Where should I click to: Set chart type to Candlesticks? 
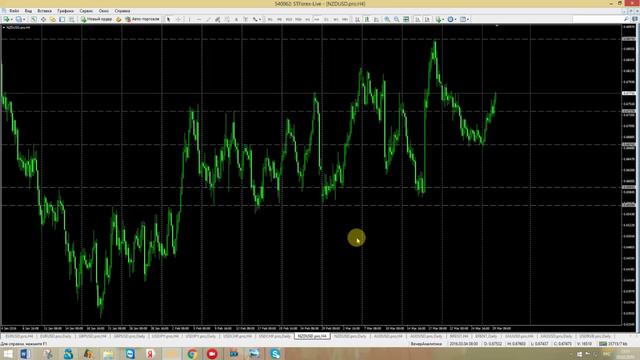pos(367,19)
